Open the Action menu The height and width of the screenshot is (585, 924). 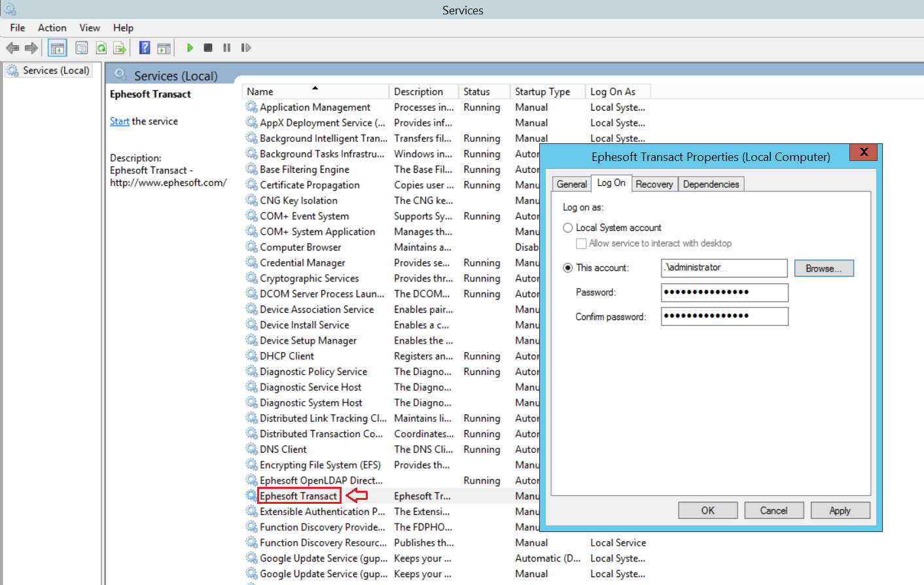click(x=52, y=27)
